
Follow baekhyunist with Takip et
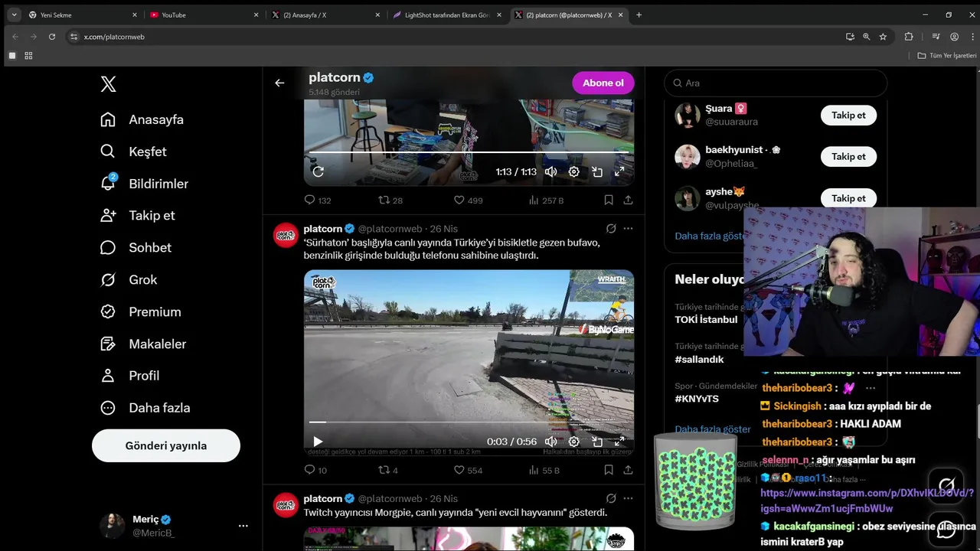pos(848,156)
